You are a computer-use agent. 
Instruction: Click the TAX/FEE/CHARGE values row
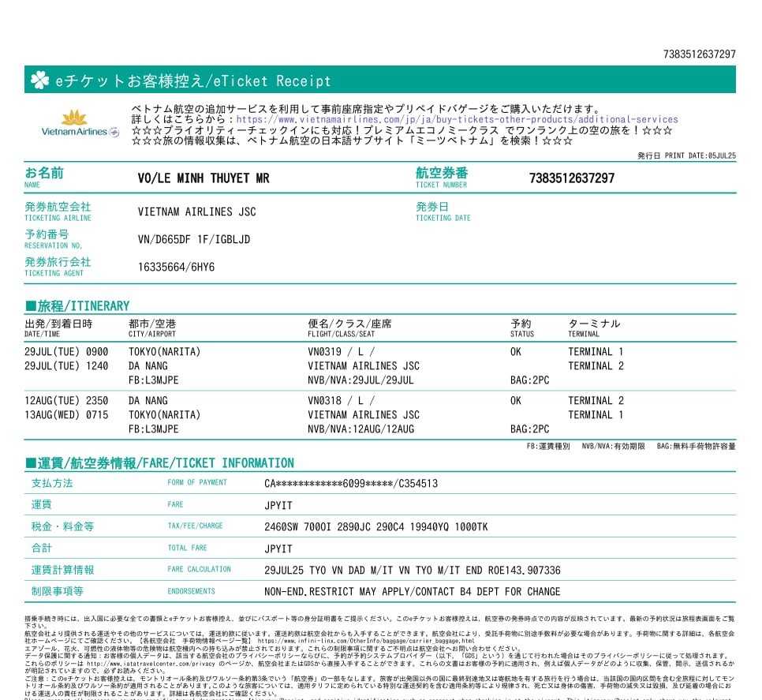click(x=375, y=526)
